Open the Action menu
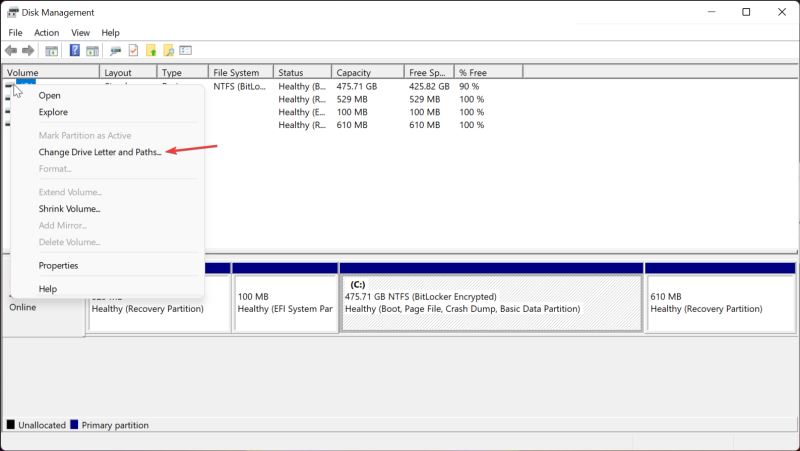The width and height of the screenshot is (800, 451). coord(46,33)
